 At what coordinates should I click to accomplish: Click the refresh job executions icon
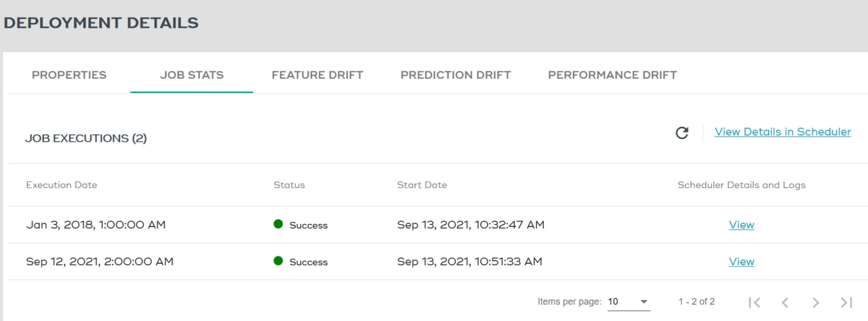click(682, 133)
